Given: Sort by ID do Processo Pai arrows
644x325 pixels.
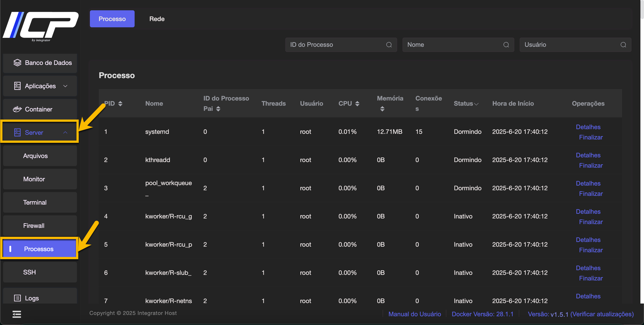Looking at the screenshot, I should [218, 109].
